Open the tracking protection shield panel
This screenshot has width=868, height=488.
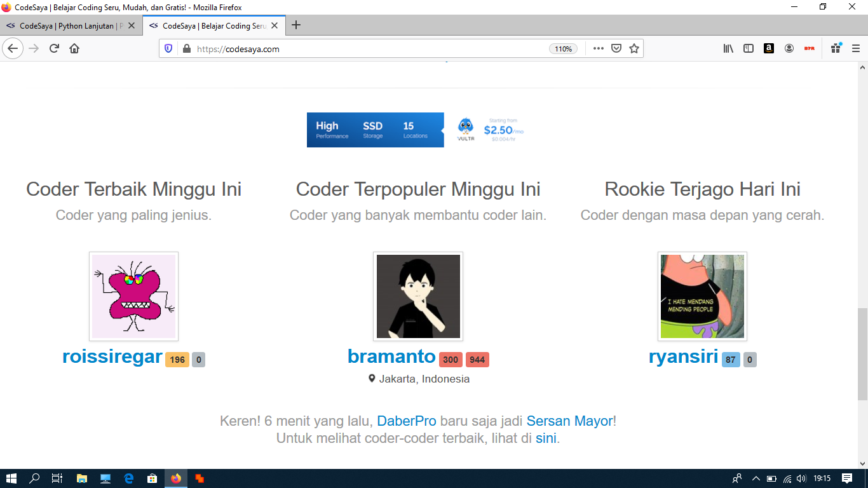(x=168, y=48)
